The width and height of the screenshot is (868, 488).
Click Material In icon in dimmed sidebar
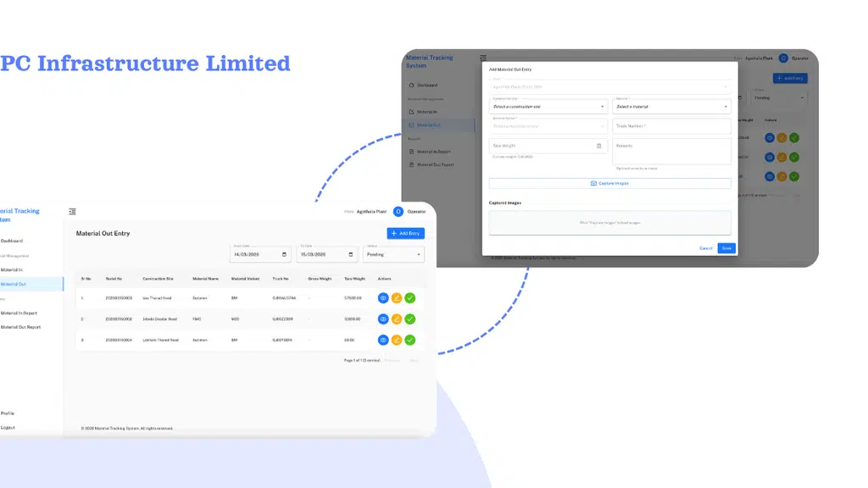pos(411,112)
